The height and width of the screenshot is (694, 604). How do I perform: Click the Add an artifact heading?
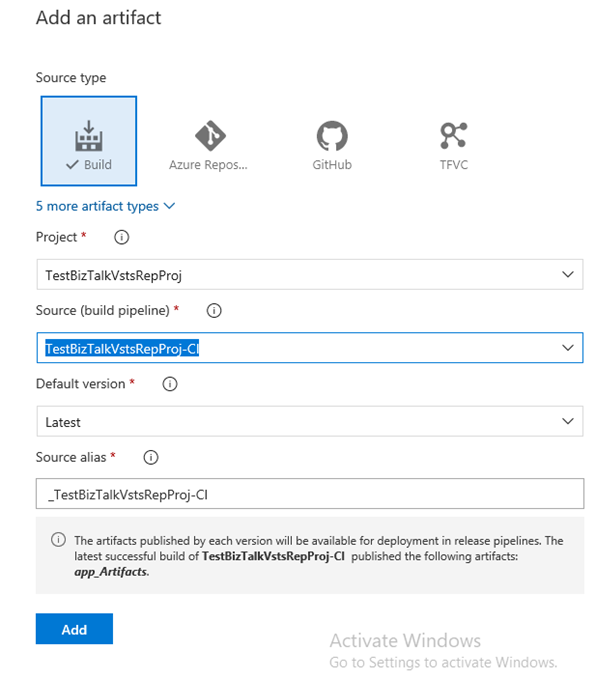pos(98,18)
